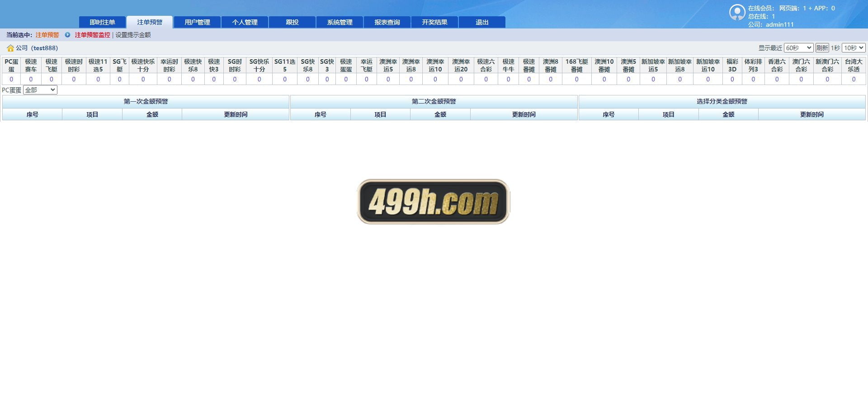Select 澳门六合彩 lottery column
Image resolution: width=868 pixels, height=402 pixels.
[801, 65]
